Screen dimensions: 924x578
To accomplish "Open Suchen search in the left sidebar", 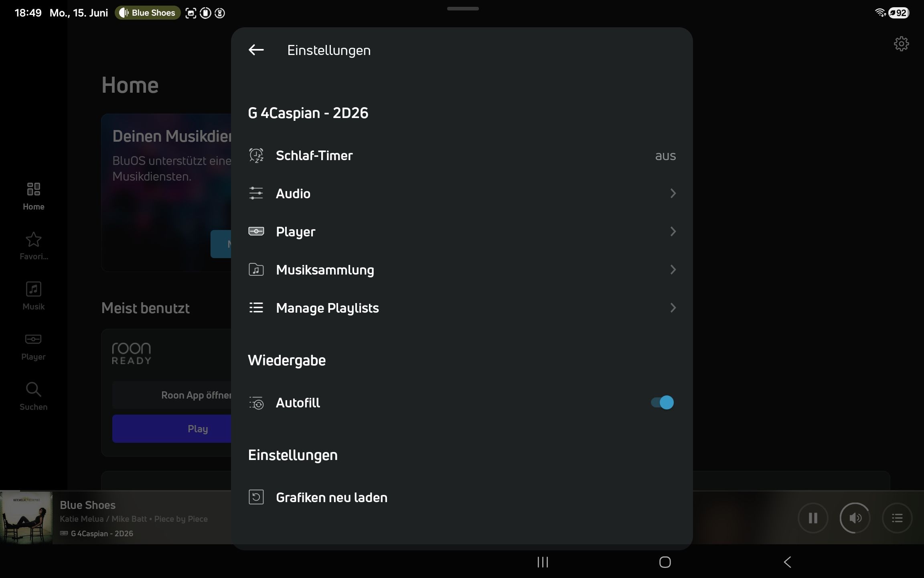I will (x=33, y=396).
